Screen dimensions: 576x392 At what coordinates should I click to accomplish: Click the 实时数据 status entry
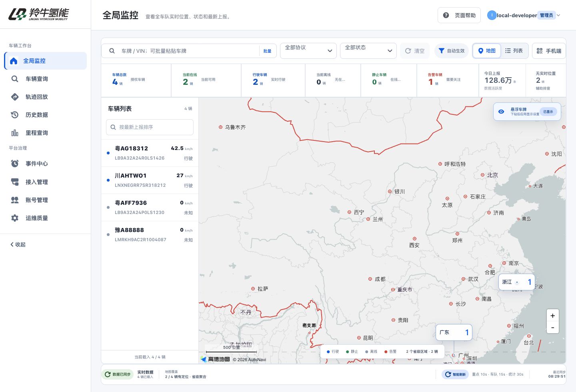point(145,374)
